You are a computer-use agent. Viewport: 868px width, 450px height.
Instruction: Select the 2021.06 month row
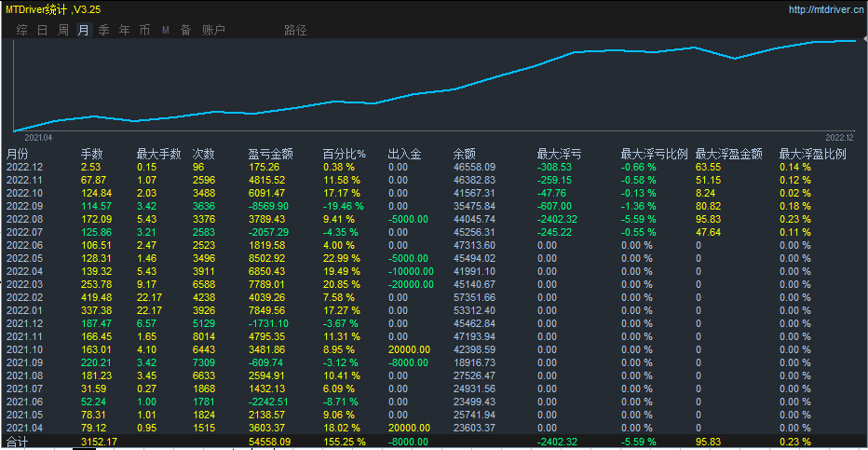[x=434, y=402]
